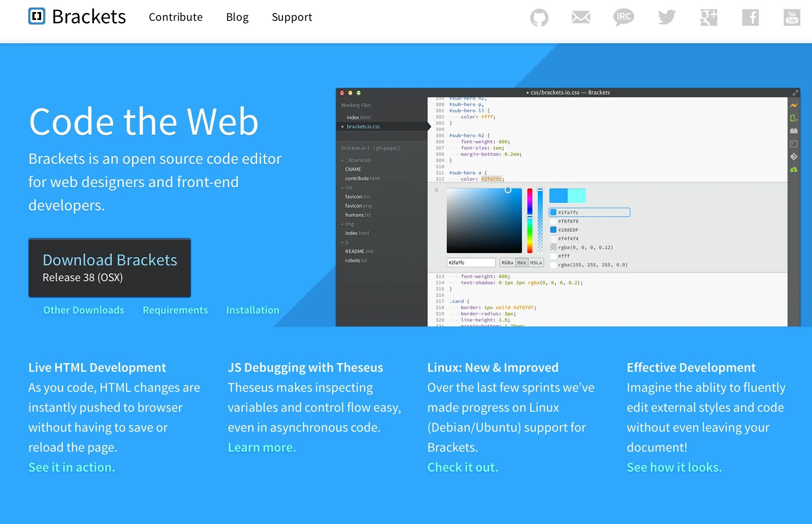812x524 pixels.
Task: Click the email envelope icon
Action: [581, 17]
